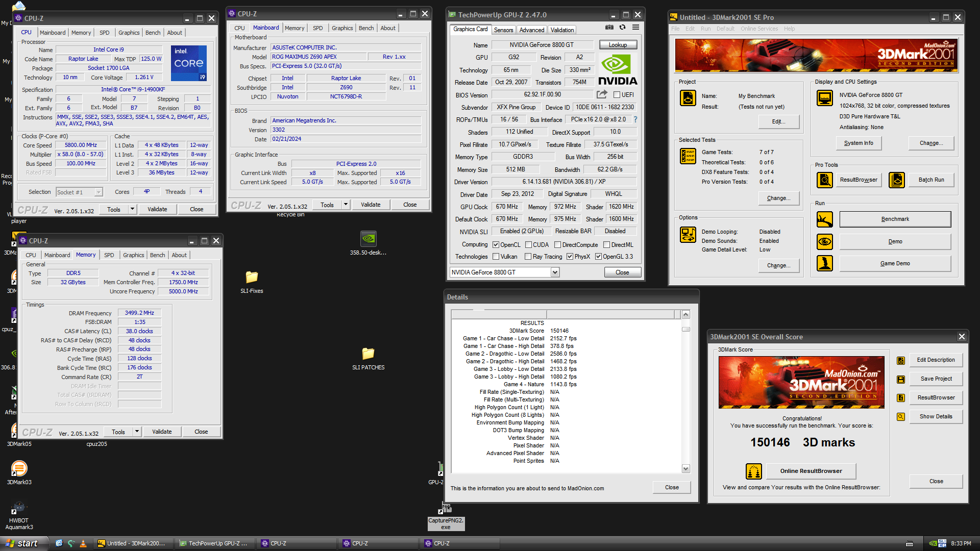Viewport: 980px width, 551px height.
Task: Toggle the Vulkan checkbox
Action: click(496, 257)
